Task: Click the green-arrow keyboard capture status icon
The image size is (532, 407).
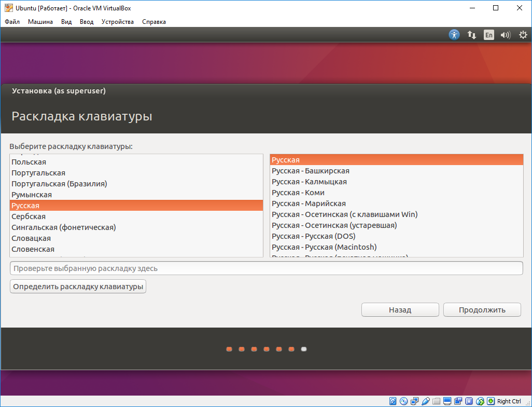Action: tap(491, 401)
